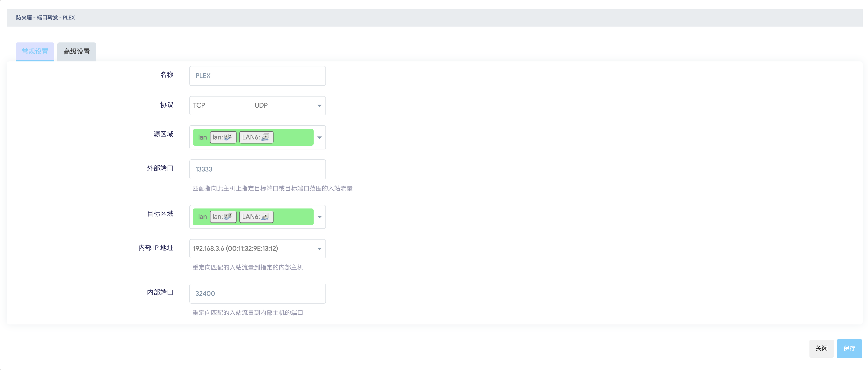Click the 关闭 close button
Viewport: 868px width, 370px height.
[x=821, y=348]
